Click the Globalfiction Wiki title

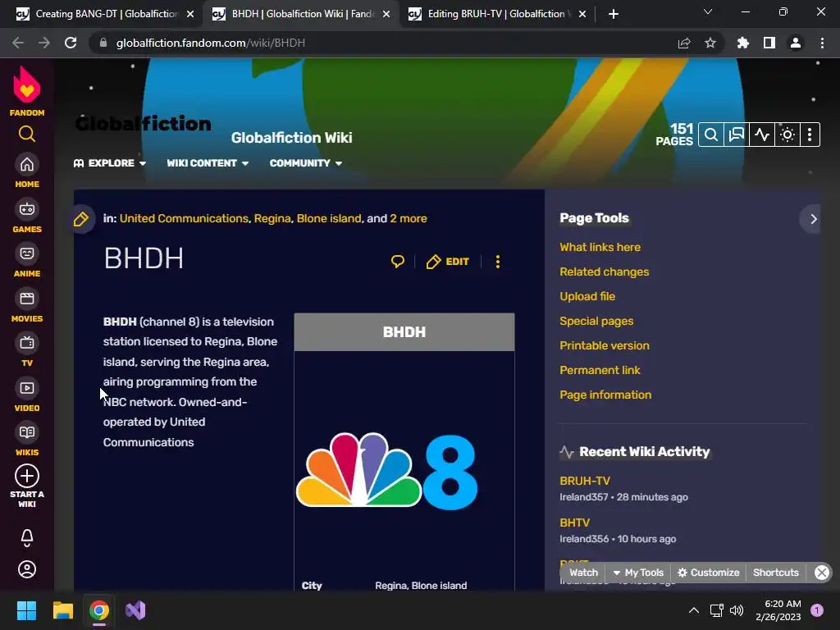point(291,138)
